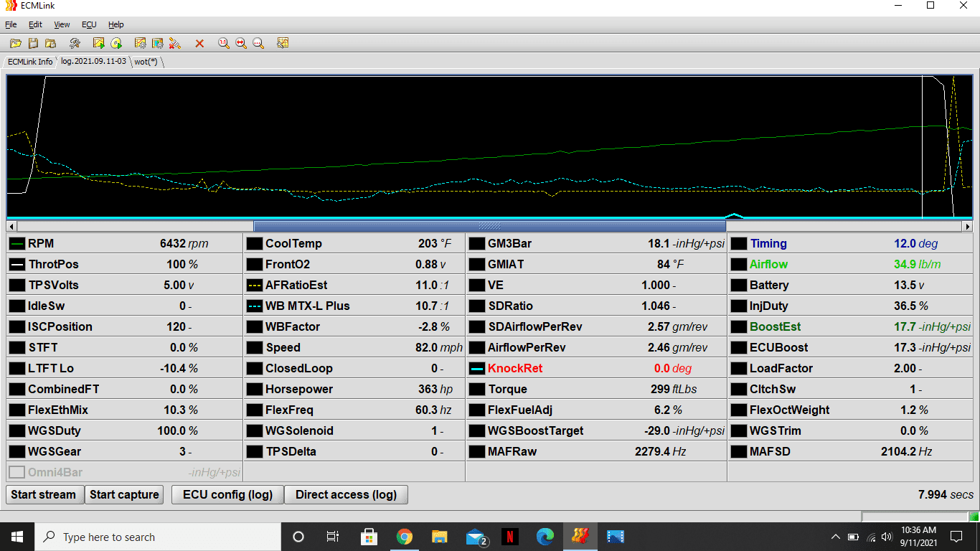
Task: Click the disc with green play icon
Action: coord(116,43)
